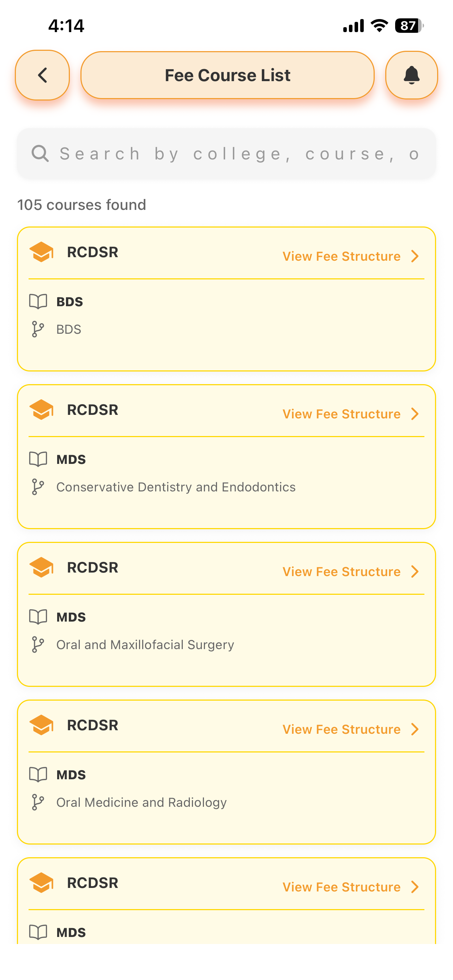Tap chevron on Oral and Maxillofacial Surgery card

pyautogui.click(x=415, y=571)
